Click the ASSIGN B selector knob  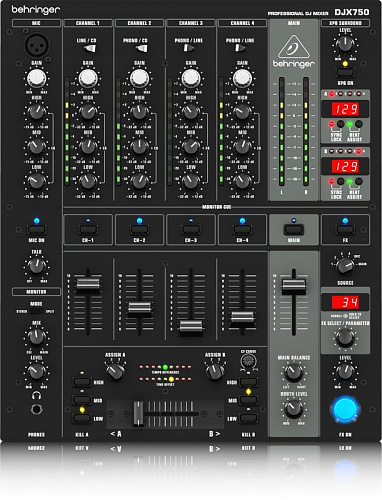215,372
